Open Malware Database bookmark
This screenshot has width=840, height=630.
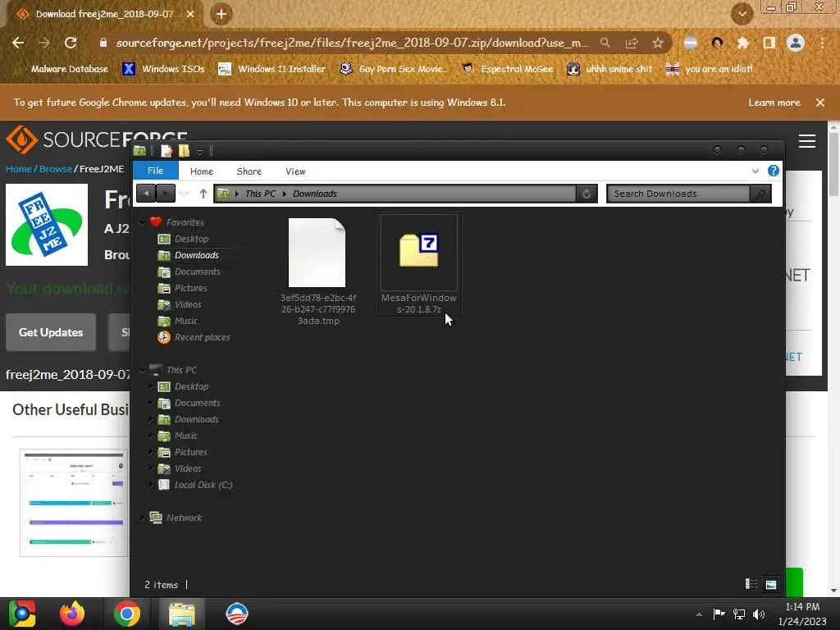click(x=69, y=69)
